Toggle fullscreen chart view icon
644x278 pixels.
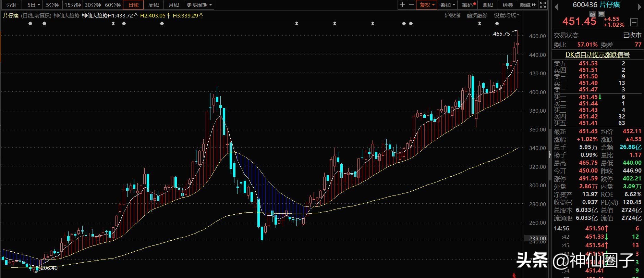click(x=543, y=5)
